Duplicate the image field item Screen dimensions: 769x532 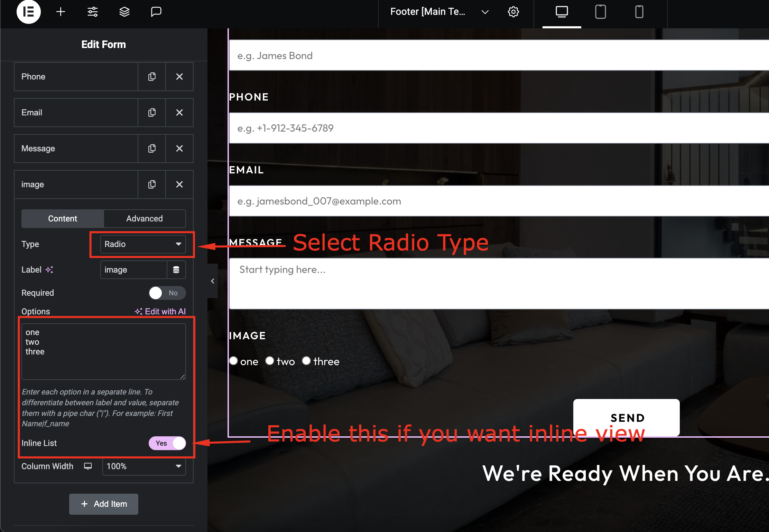point(151,184)
